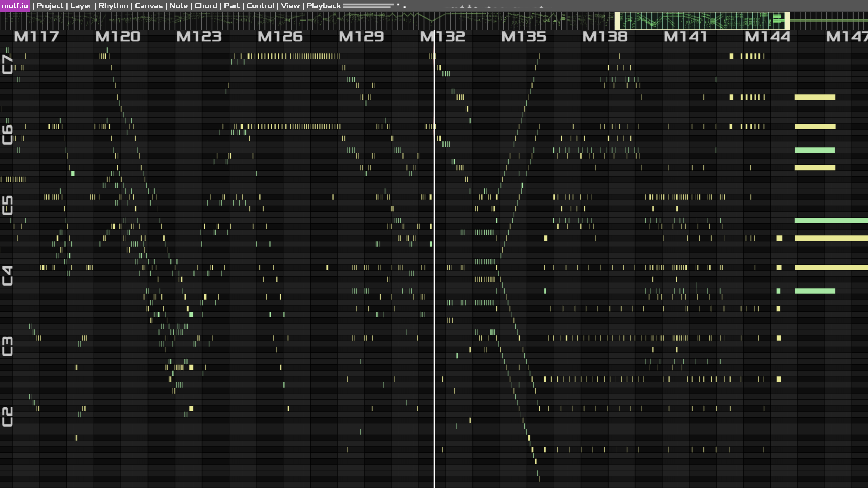Click the C6 pitch label
Screen dimensions: 868x488
[7, 135]
